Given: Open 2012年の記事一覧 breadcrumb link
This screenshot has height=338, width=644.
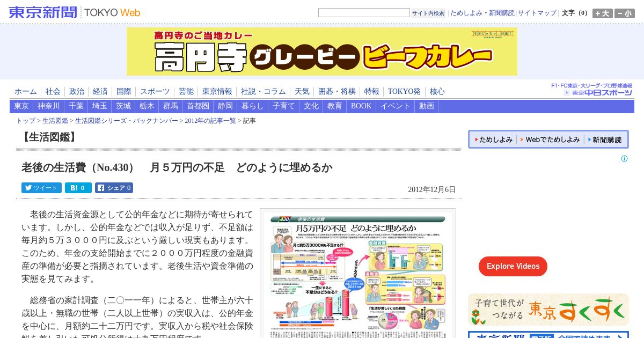Looking at the screenshot, I should (210, 121).
